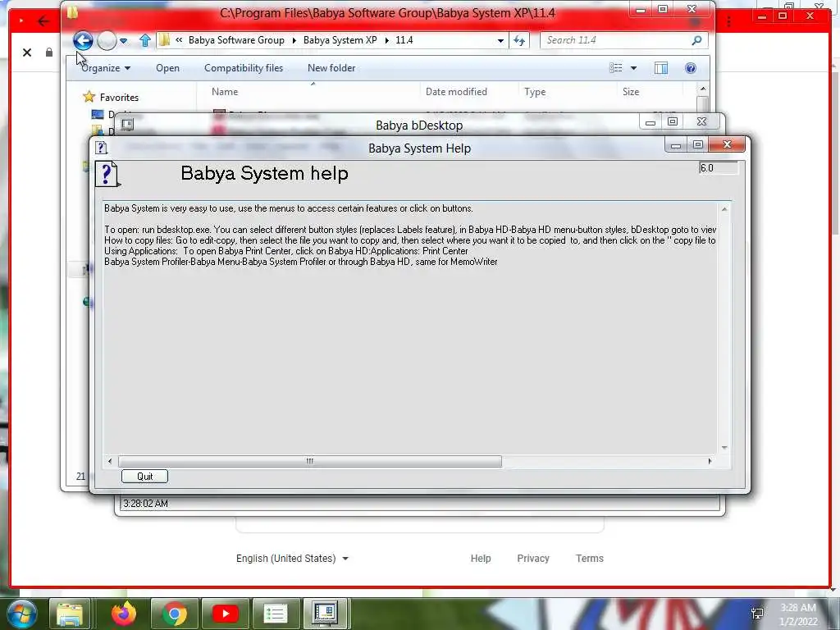Expand the address bar history dropdown

tap(500, 41)
